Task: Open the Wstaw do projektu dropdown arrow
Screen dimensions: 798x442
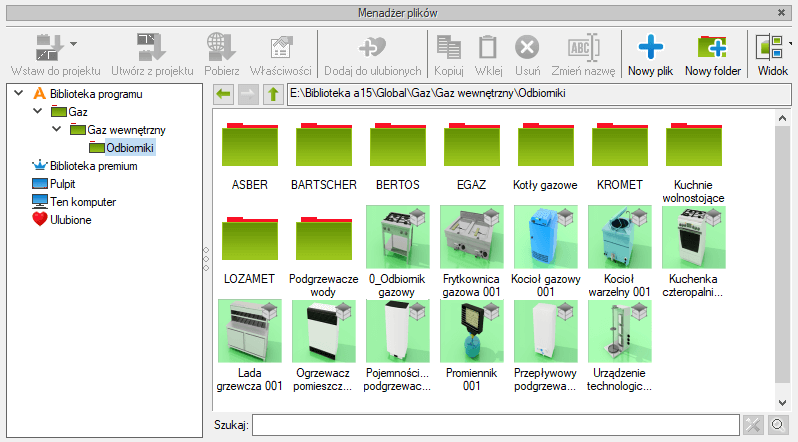Action: coord(73,44)
